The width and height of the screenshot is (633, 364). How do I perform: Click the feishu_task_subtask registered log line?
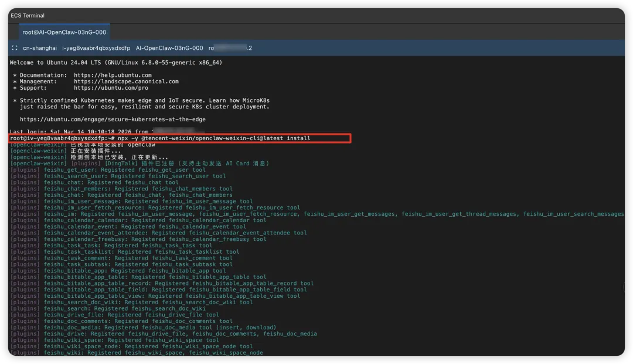121,264
